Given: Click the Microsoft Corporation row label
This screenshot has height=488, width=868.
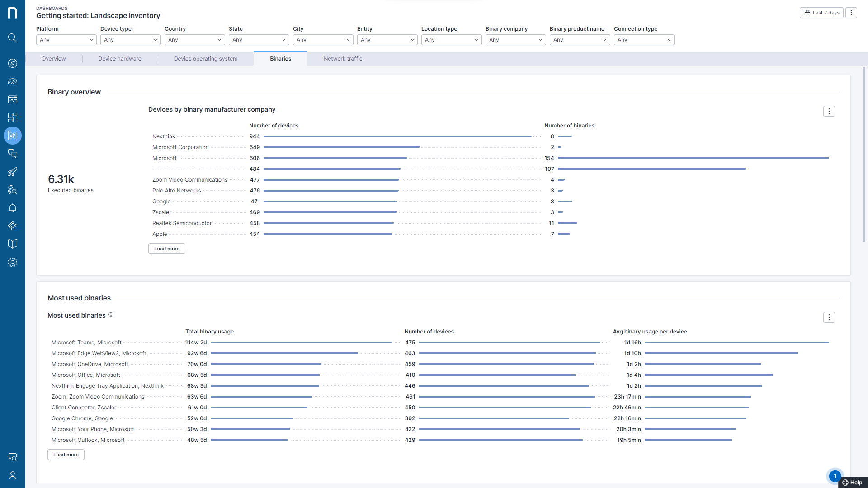Looking at the screenshot, I should pyautogui.click(x=180, y=147).
